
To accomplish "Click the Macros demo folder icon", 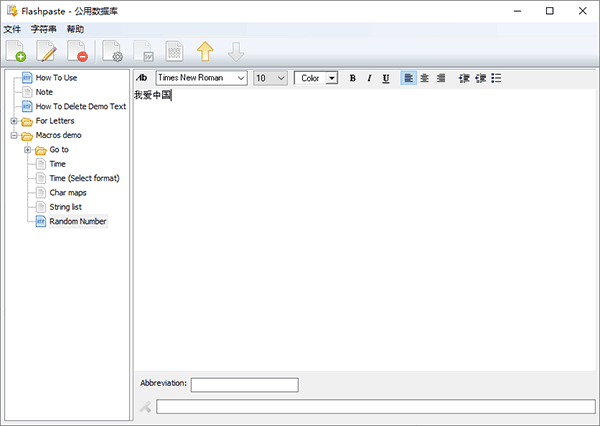I will point(27,135).
